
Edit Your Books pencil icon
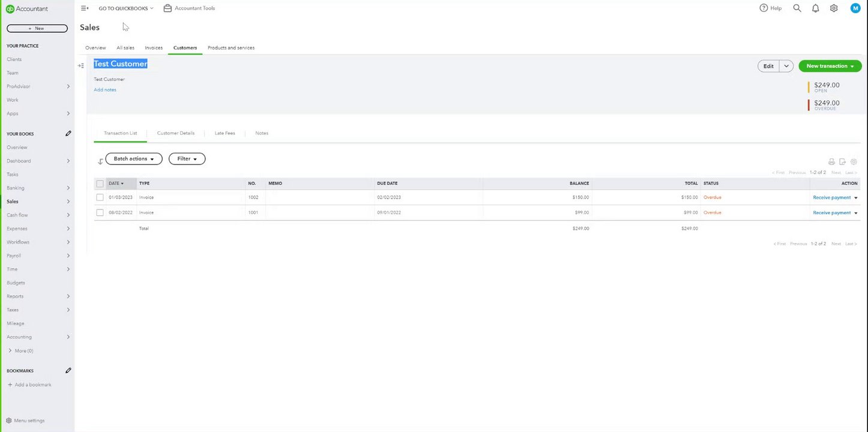tap(68, 134)
